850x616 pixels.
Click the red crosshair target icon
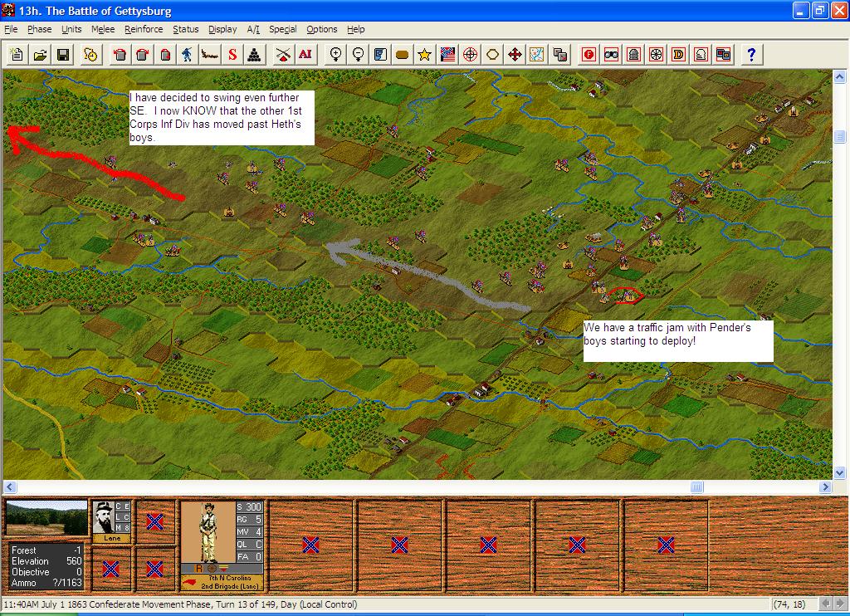[470, 54]
